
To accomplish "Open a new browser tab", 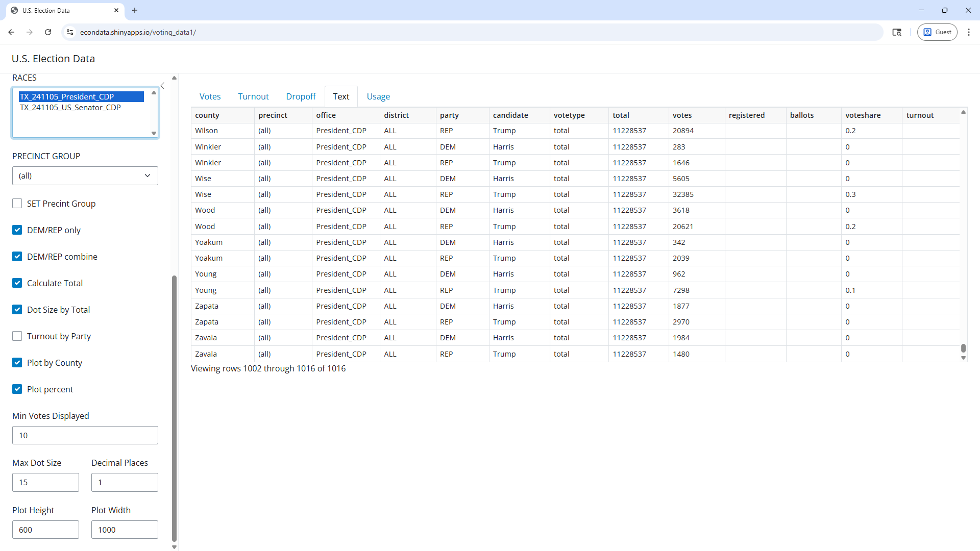I will click(x=135, y=10).
